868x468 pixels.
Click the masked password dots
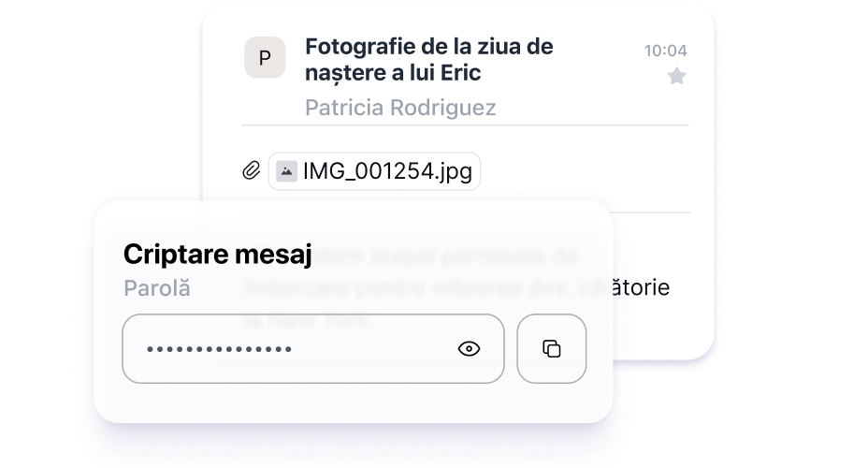click(219, 349)
